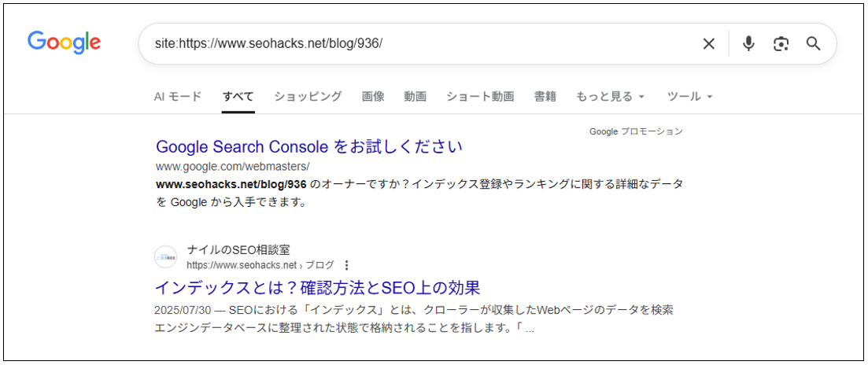Open Google Lens image search icon
This screenshot has width=868, height=365.
point(781,44)
